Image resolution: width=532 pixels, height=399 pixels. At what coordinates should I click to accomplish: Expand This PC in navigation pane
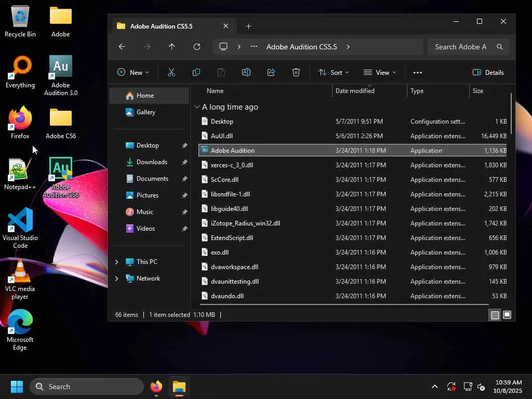tap(117, 262)
